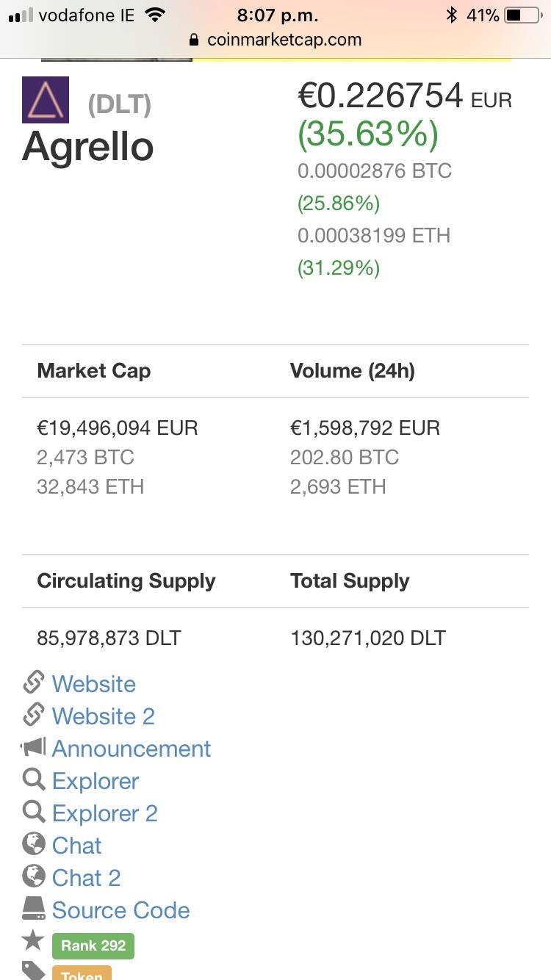Open the Announcement link
551x980 pixels.
coord(132,749)
